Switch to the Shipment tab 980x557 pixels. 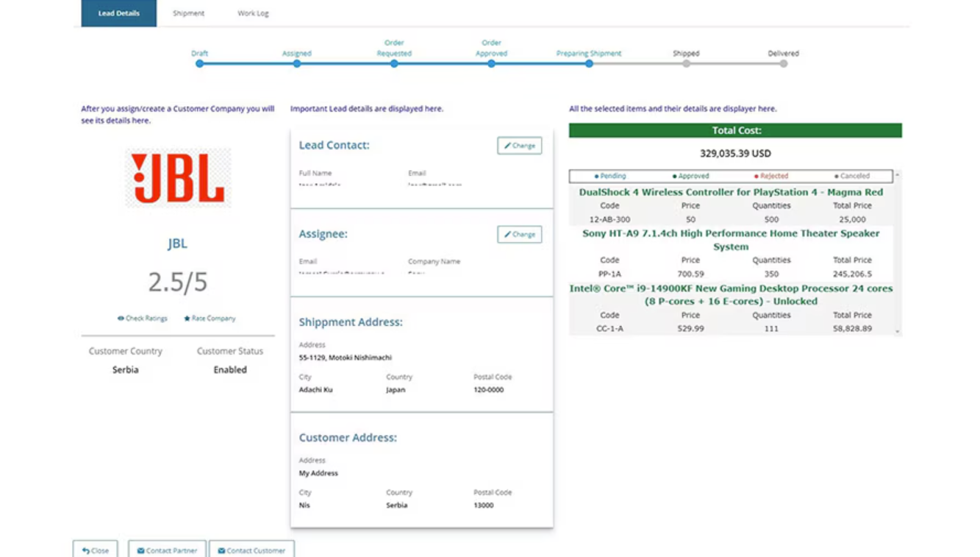pyautogui.click(x=188, y=13)
